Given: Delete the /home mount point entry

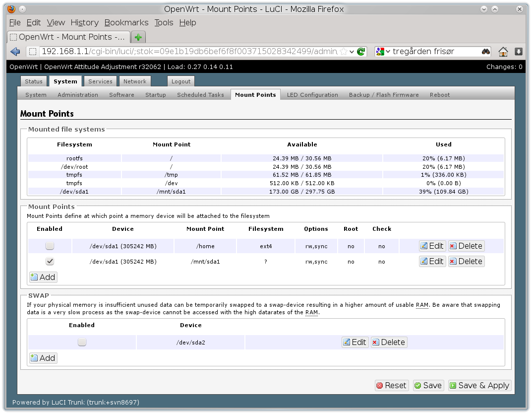Looking at the screenshot, I should 466,246.
